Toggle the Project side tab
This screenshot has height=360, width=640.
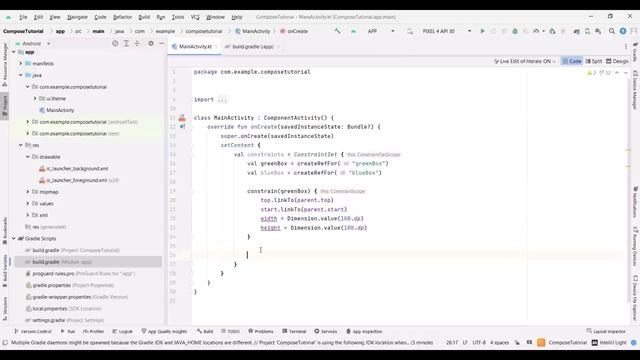[x=5, y=106]
